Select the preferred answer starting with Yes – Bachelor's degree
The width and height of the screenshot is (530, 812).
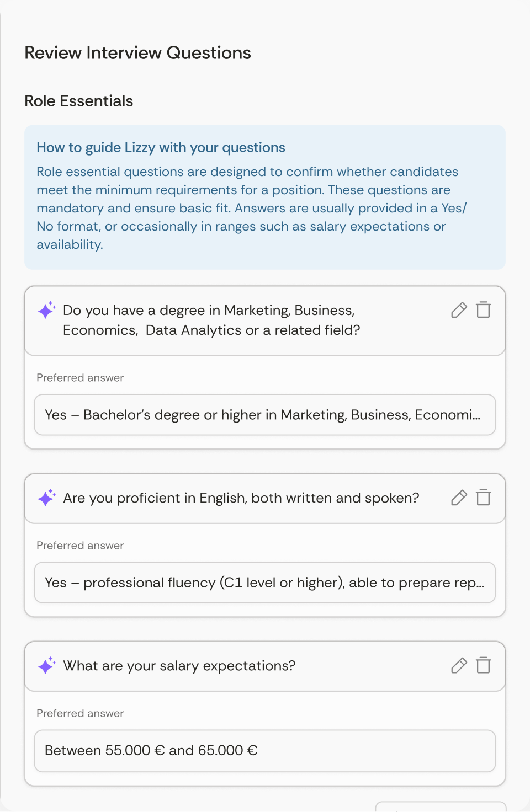265,415
